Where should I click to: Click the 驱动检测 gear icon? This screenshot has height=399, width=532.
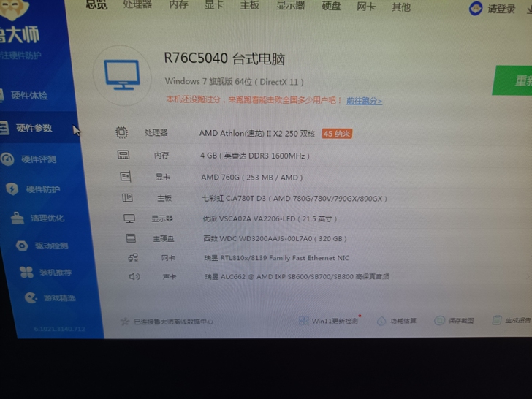click(x=22, y=246)
